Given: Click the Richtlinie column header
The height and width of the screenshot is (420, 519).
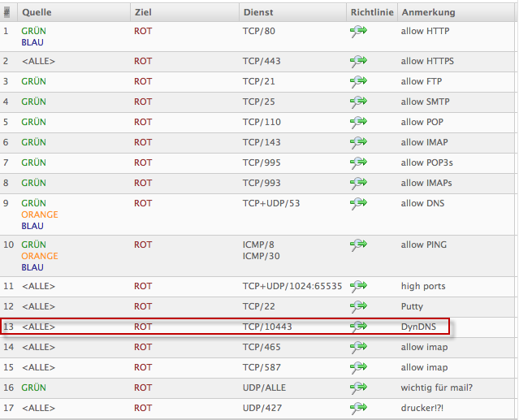Looking at the screenshot, I should tap(372, 12).
